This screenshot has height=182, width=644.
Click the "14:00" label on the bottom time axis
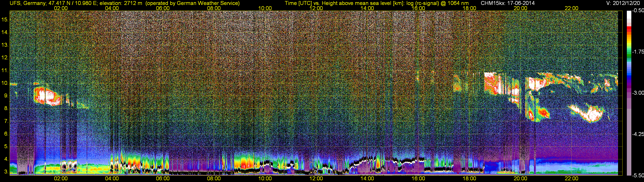pyautogui.click(x=367, y=179)
